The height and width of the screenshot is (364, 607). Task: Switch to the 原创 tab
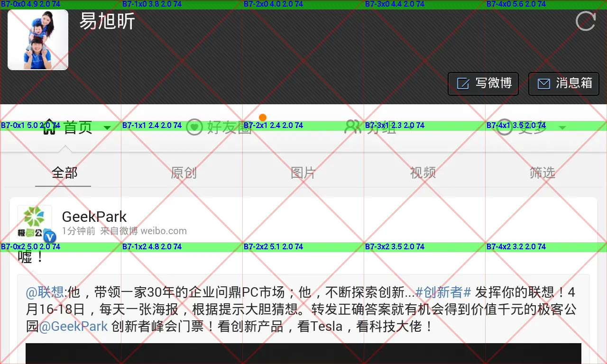tap(183, 173)
